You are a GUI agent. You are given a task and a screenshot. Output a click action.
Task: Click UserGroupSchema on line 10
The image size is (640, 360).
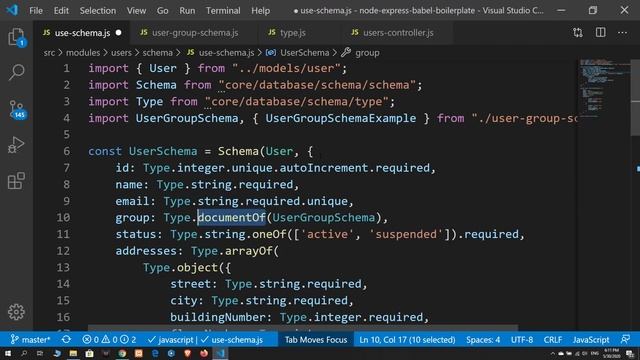click(x=324, y=218)
